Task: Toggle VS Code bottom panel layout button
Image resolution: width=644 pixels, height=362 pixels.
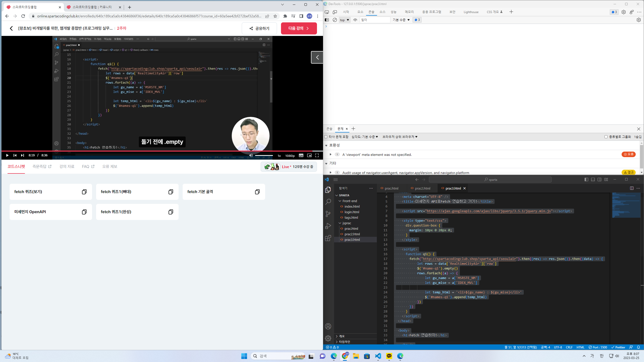Action: click(593, 179)
